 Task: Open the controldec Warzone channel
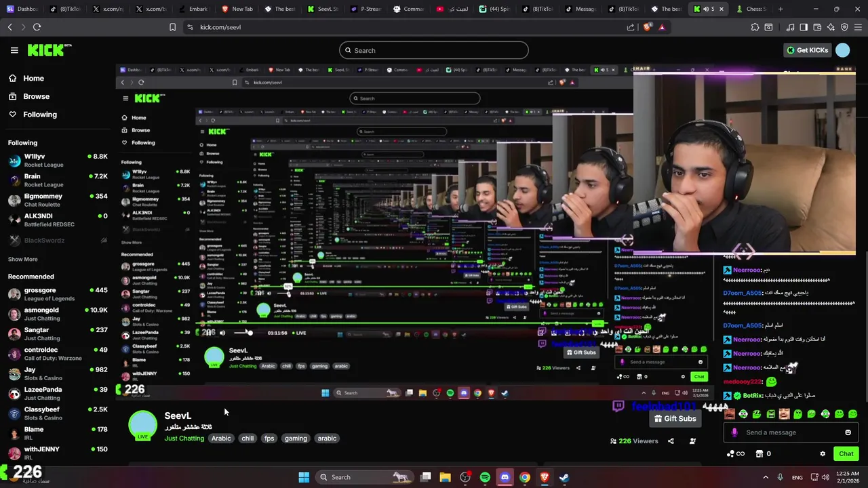tap(58, 354)
